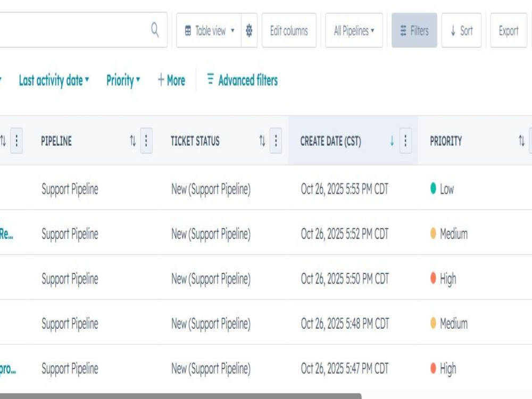Toggle the Filters button

(414, 30)
